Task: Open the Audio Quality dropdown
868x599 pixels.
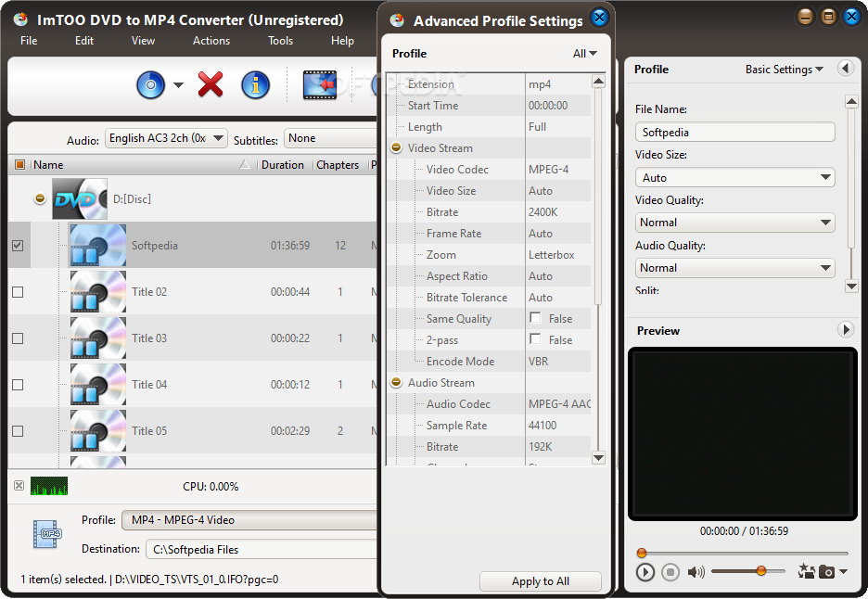Action: pyautogui.click(x=734, y=268)
